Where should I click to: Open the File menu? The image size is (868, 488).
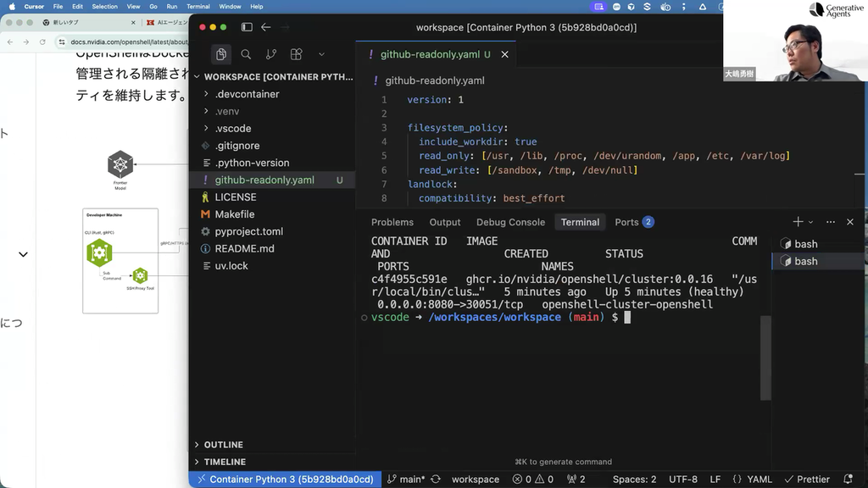tap(58, 7)
